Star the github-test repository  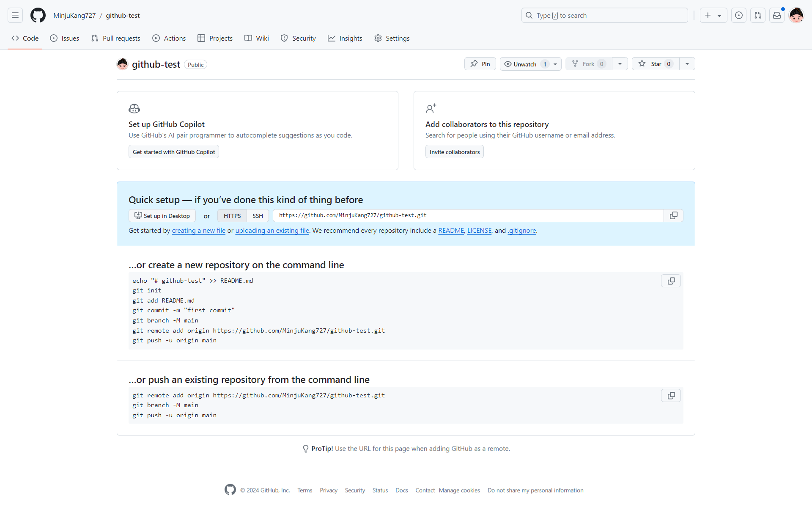(x=655, y=64)
